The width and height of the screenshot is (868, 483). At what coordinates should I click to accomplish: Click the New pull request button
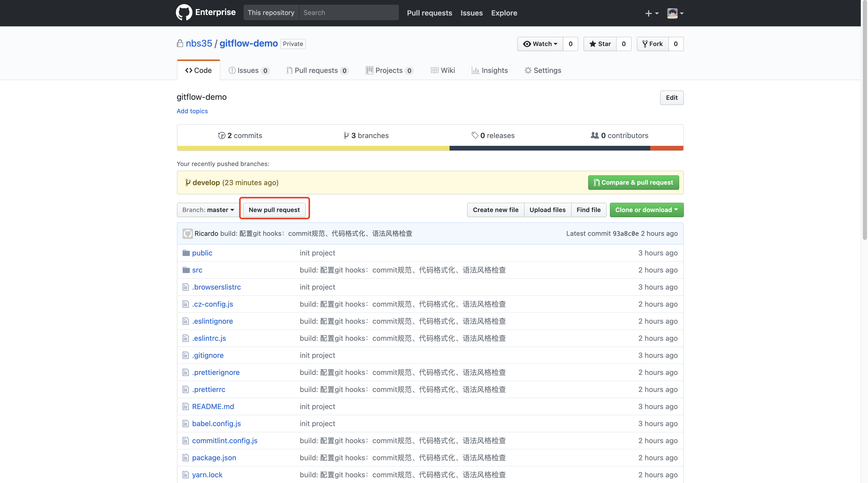274,210
